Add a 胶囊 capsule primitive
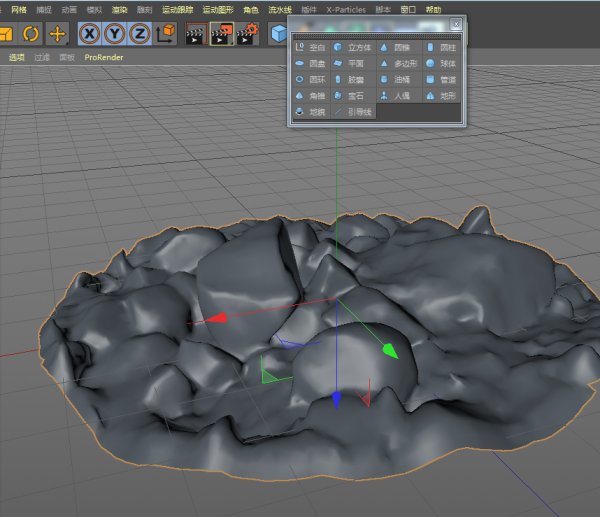This screenshot has width=600, height=517. click(353, 80)
